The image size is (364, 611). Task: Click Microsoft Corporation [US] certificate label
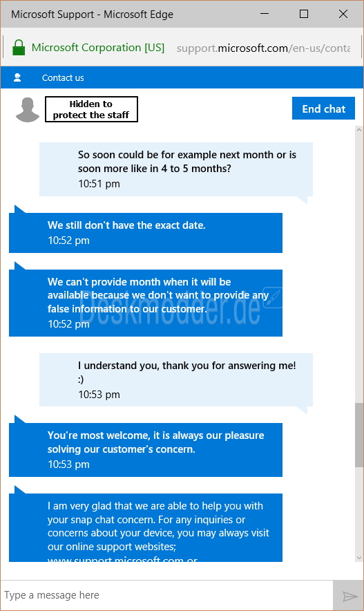pos(98,48)
